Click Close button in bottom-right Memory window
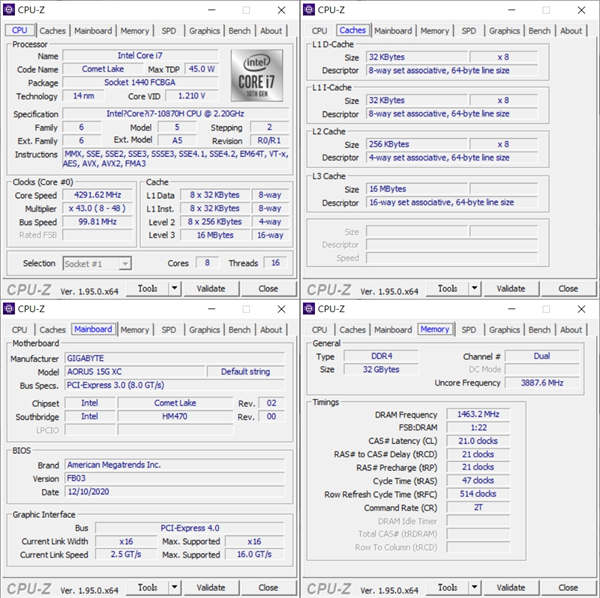 tap(569, 587)
